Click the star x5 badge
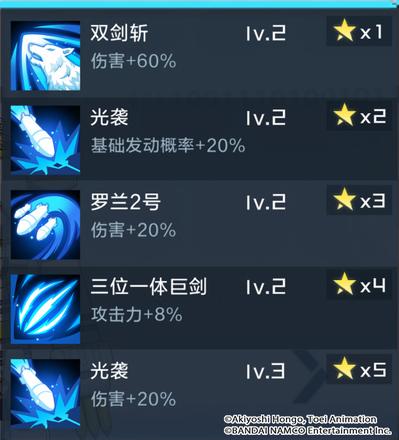The height and width of the screenshot is (440, 399). pos(359,369)
